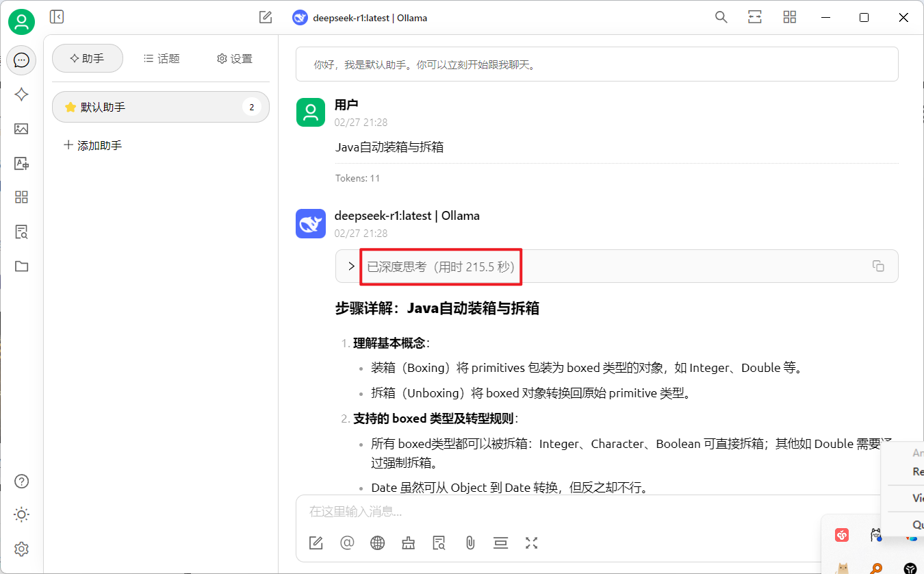Screen dimensions: 924x574
Task: Mention a model with the @ icon
Action: [347, 543]
